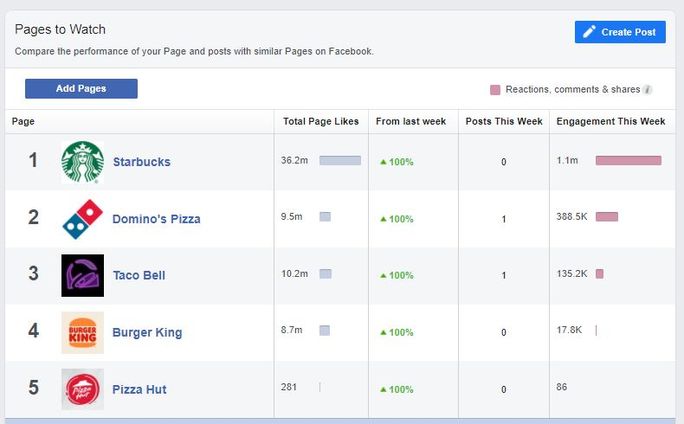The image size is (684, 424).
Task: Open the Taco Bell page link
Action: tap(139, 275)
